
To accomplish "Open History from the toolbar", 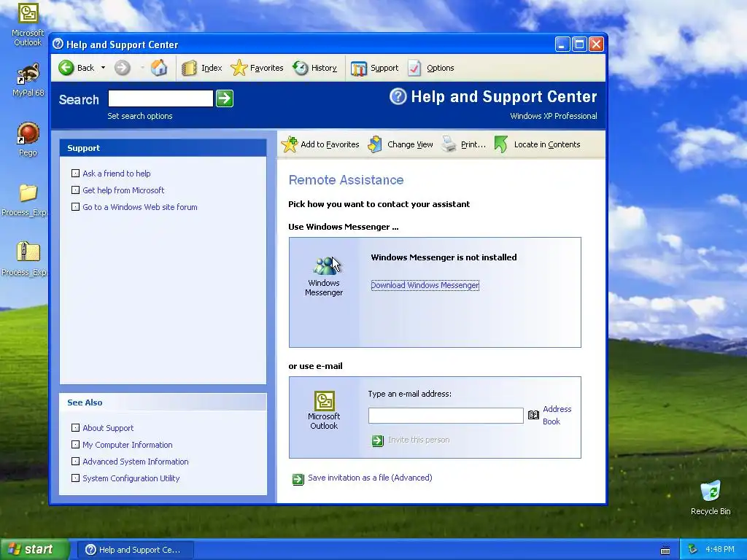I will tap(314, 68).
